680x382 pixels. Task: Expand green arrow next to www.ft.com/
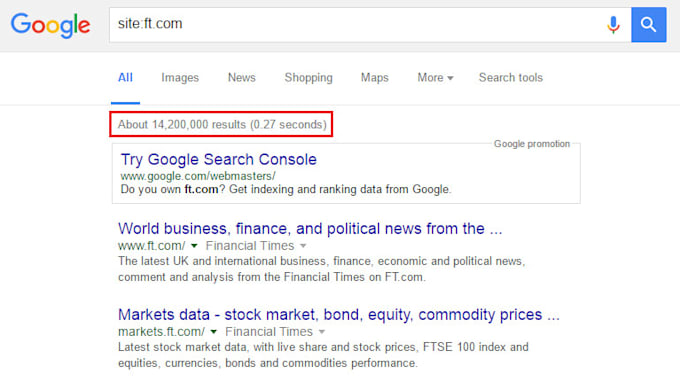(194, 246)
